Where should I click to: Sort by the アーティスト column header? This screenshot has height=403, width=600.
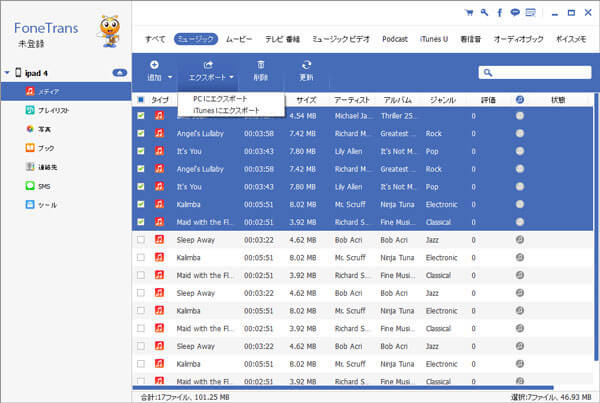click(x=352, y=100)
